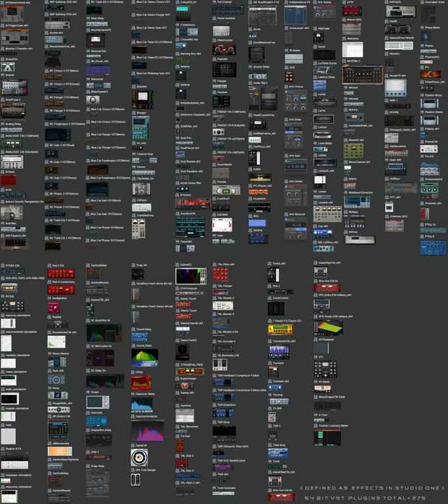Image resolution: width=448 pixels, height=504 pixels.
Task: Click the FX icon beside Groove Delay
Action: point(251,67)
